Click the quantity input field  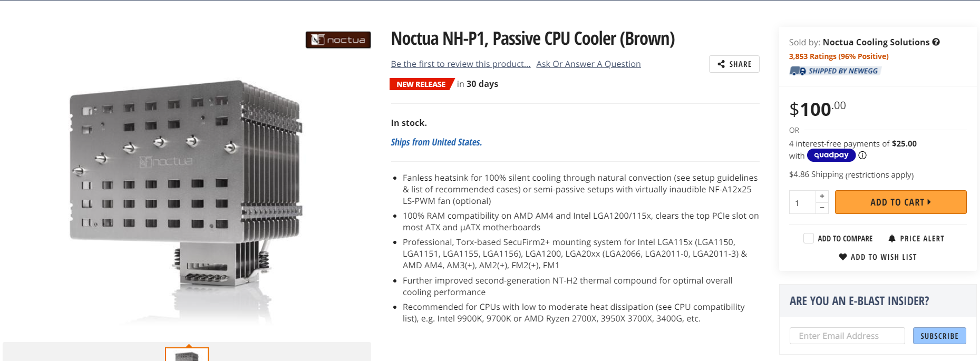[x=802, y=203]
